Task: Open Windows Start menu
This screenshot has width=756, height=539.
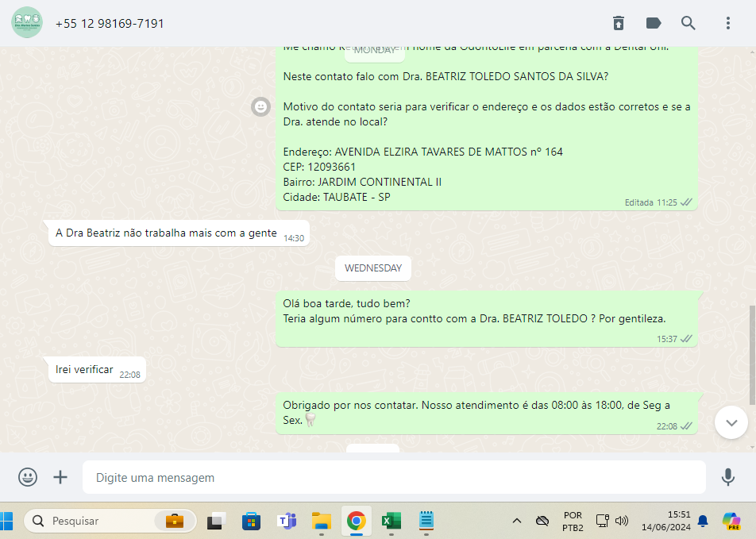Action: point(6,521)
